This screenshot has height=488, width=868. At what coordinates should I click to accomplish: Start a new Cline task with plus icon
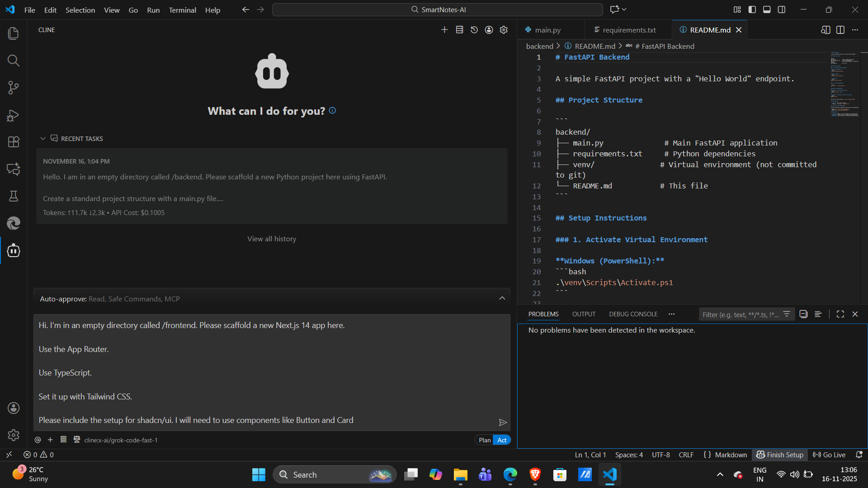[x=444, y=30]
